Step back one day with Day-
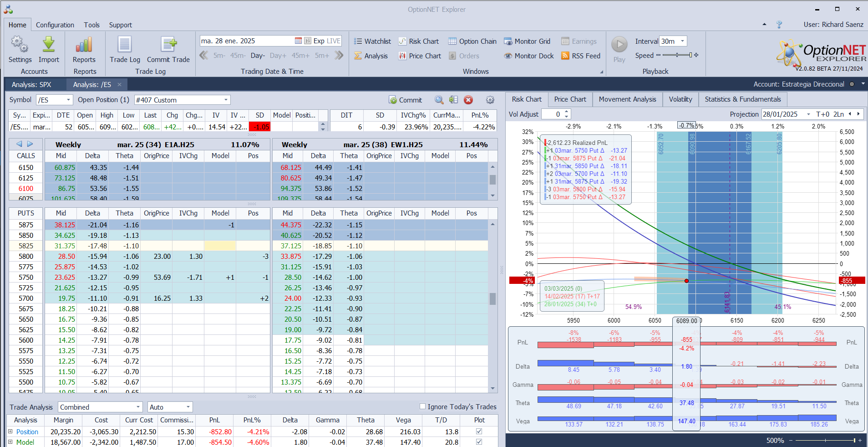The width and height of the screenshot is (868, 447). coord(258,56)
